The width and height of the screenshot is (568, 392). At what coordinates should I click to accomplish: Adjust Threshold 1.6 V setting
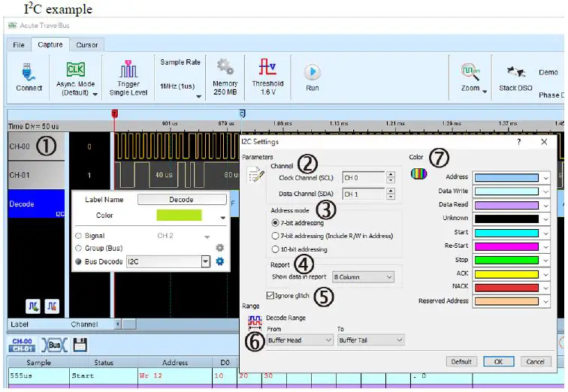267,68
